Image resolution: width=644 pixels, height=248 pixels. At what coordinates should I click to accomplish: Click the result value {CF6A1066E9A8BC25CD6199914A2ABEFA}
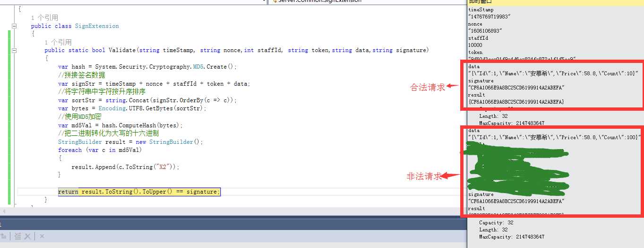click(516, 102)
